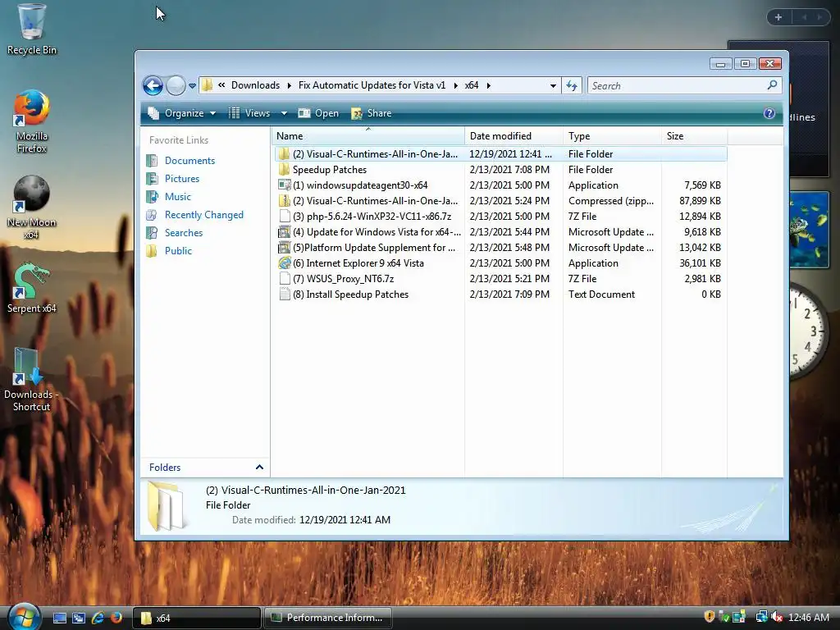The height and width of the screenshot is (630, 840).
Task: Select Speedup Patches folder icon
Action: [285, 170]
